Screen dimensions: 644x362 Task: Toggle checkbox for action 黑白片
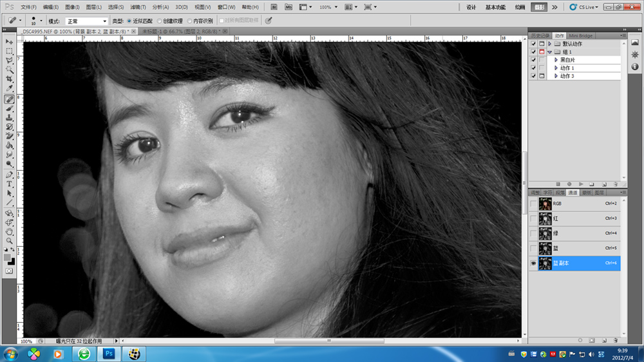[533, 60]
